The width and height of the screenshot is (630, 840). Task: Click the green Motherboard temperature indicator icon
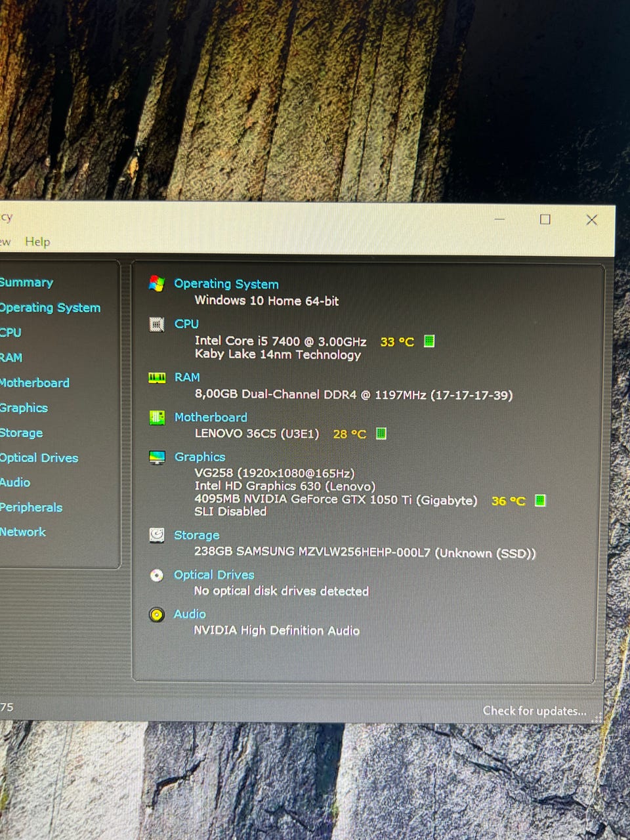click(381, 434)
